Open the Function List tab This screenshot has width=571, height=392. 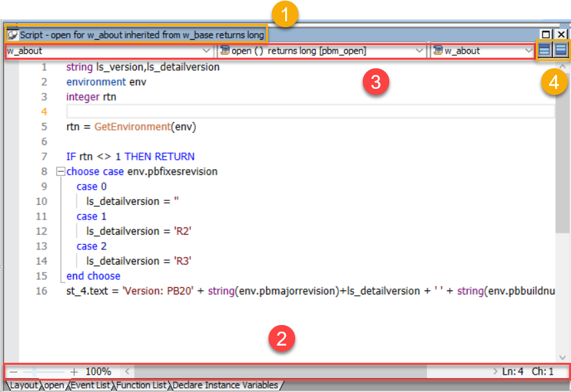coord(142,385)
